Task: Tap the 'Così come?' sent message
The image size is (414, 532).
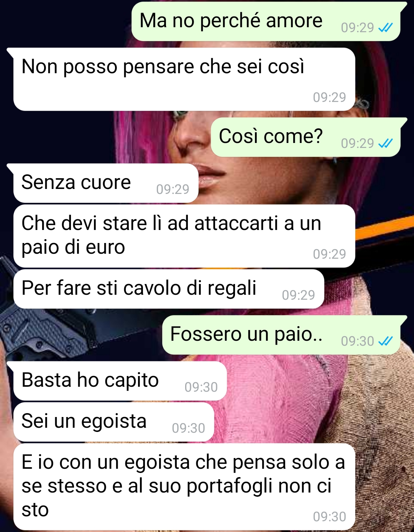Action: [306, 137]
